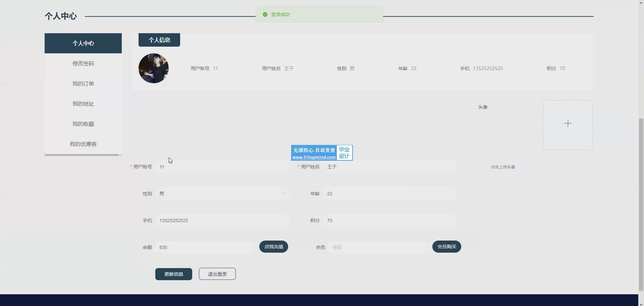Focus the 手机 input field
This screenshot has width=644, height=306.
pos(222,220)
